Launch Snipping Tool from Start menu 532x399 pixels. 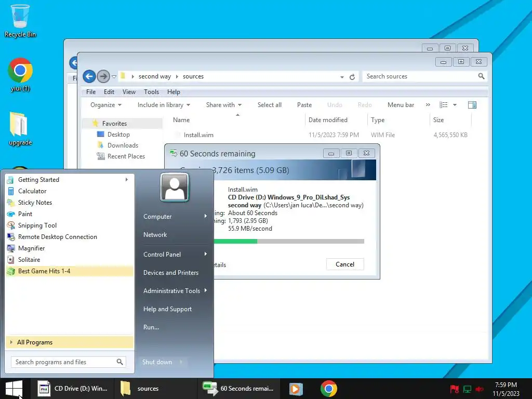[70, 225]
